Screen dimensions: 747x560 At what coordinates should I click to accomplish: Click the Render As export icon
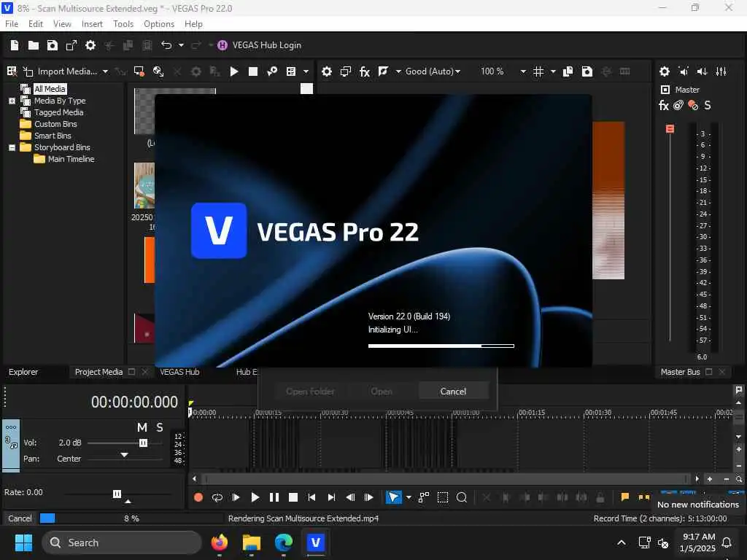click(71, 45)
